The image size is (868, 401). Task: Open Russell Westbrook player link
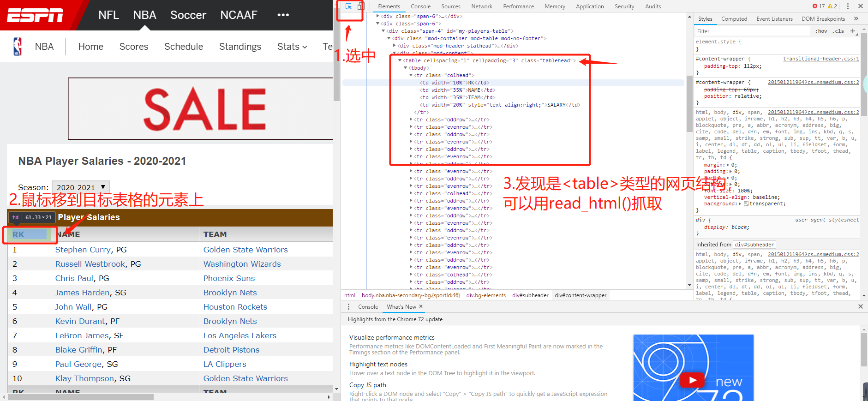coord(90,264)
